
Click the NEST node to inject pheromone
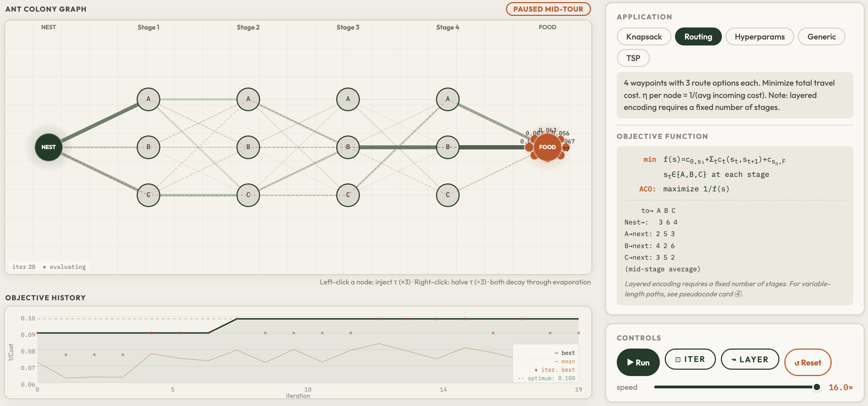[48, 147]
